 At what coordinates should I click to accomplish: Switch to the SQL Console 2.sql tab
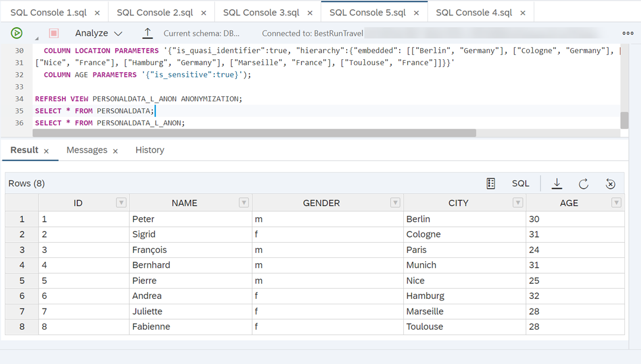coord(155,12)
